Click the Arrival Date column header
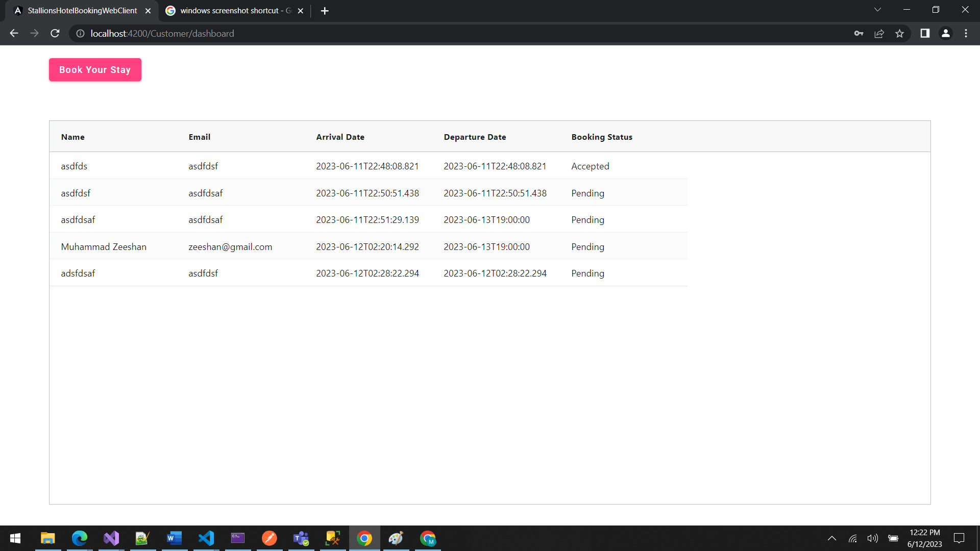980x551 pixels. click(340, 137)
